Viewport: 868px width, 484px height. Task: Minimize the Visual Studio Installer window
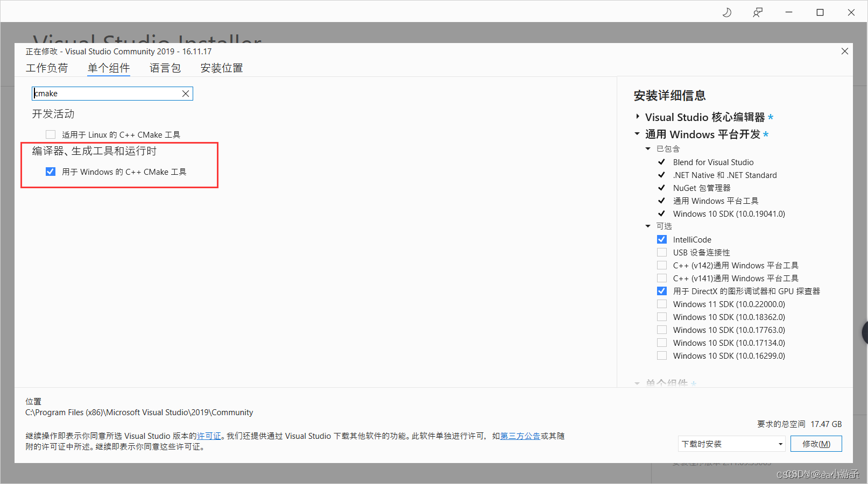click(789, 12)
